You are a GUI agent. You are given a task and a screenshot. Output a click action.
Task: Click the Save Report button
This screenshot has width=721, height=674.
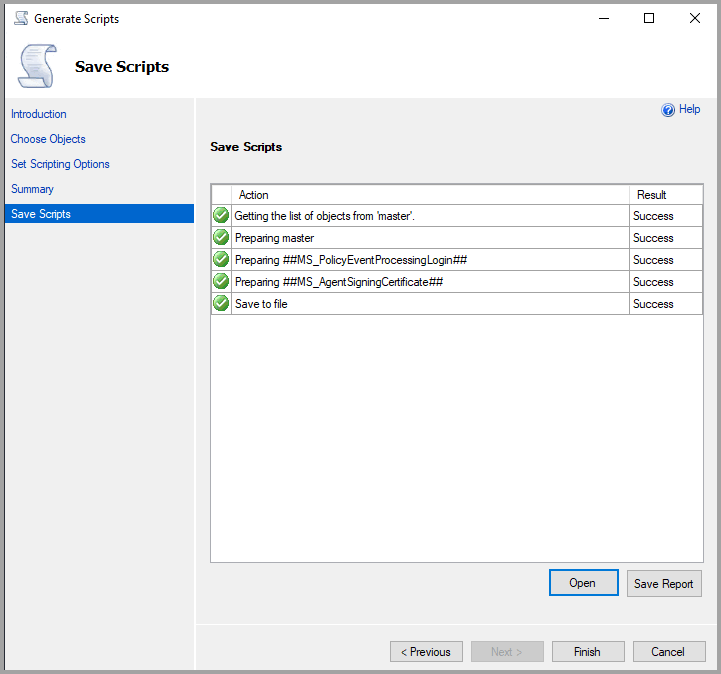point(664,584)
